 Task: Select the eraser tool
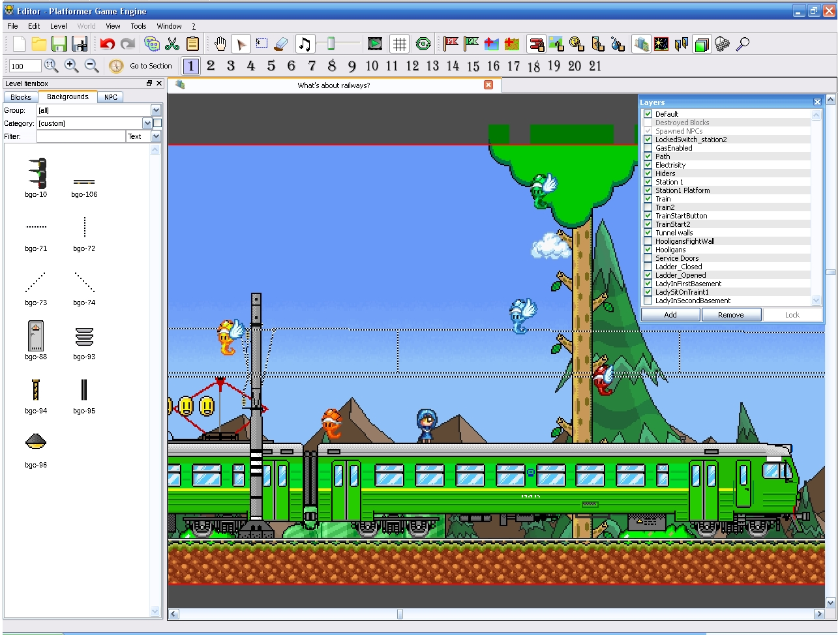[281, 44]
